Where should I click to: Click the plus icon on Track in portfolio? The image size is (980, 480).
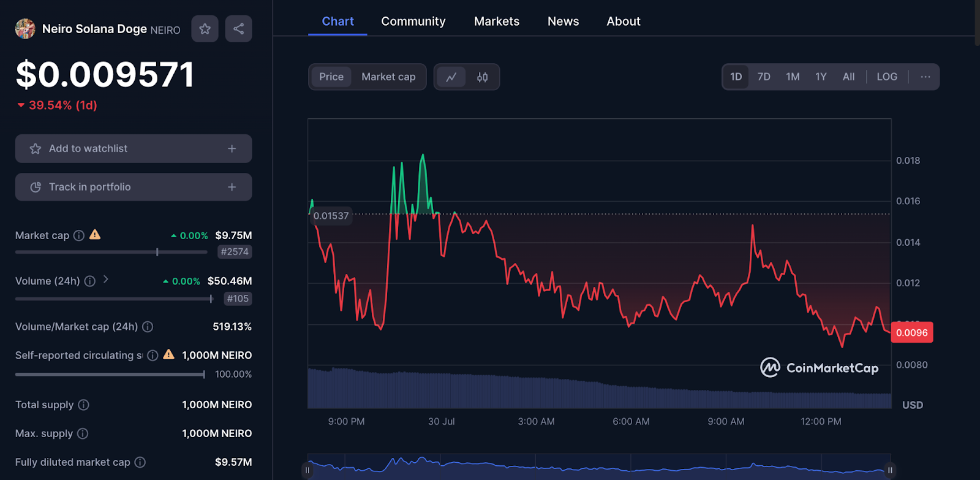pos(232,187)
